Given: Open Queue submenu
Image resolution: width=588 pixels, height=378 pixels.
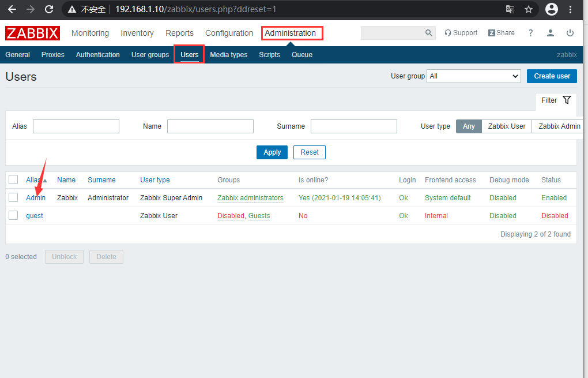Looking at the screenshot, I should click(302, 55).
